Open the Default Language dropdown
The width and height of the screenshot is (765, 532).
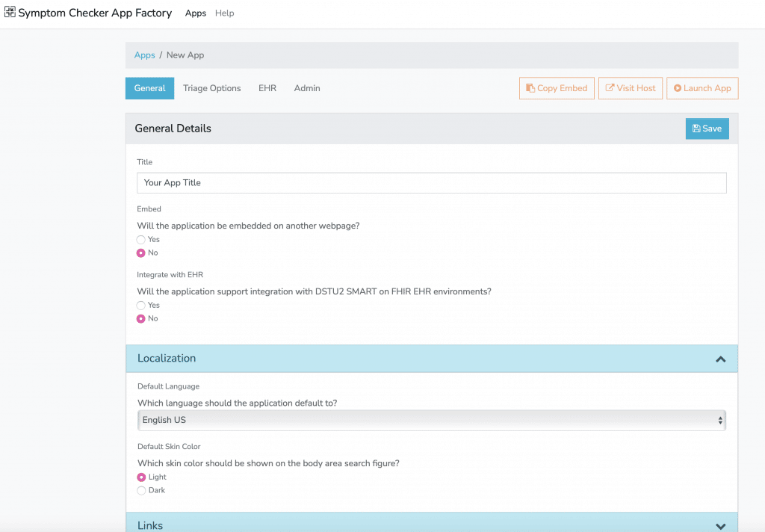click(x=432, y=420)
